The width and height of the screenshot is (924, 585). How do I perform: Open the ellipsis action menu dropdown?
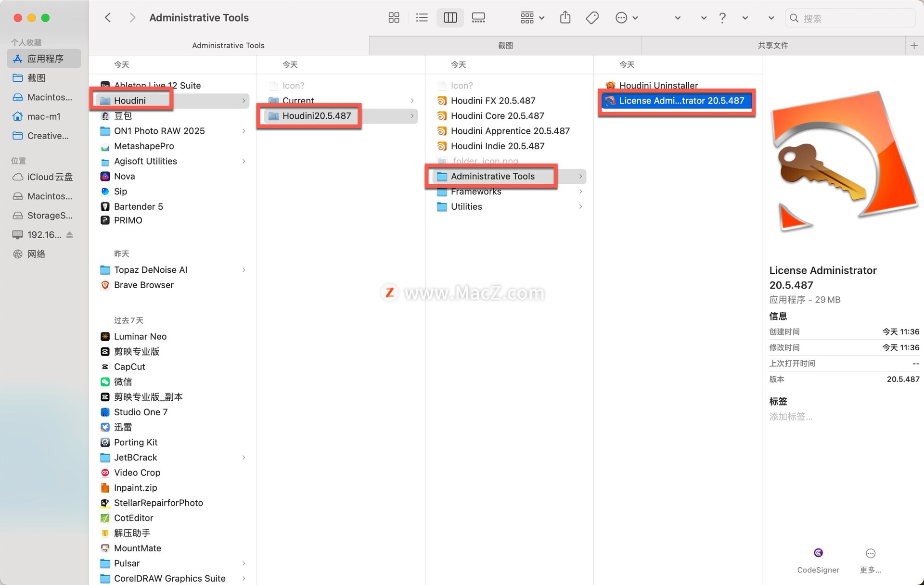pos(627,18)
